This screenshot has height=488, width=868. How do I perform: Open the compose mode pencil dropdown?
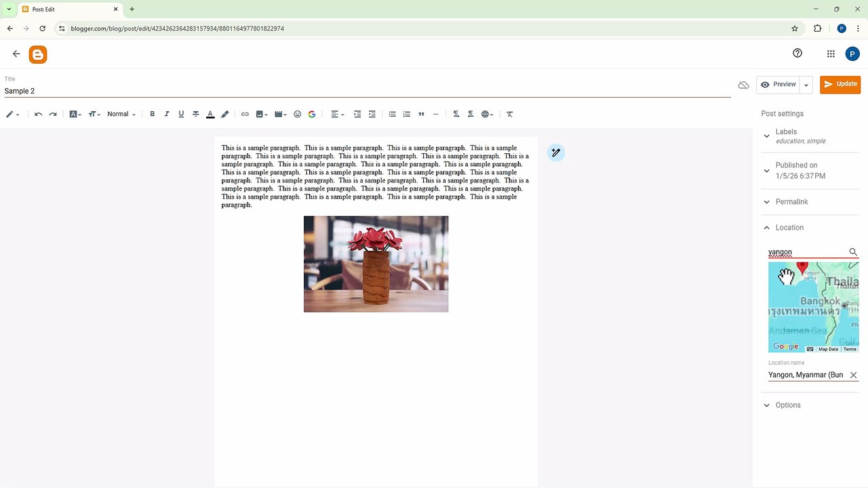coord(13,115)
